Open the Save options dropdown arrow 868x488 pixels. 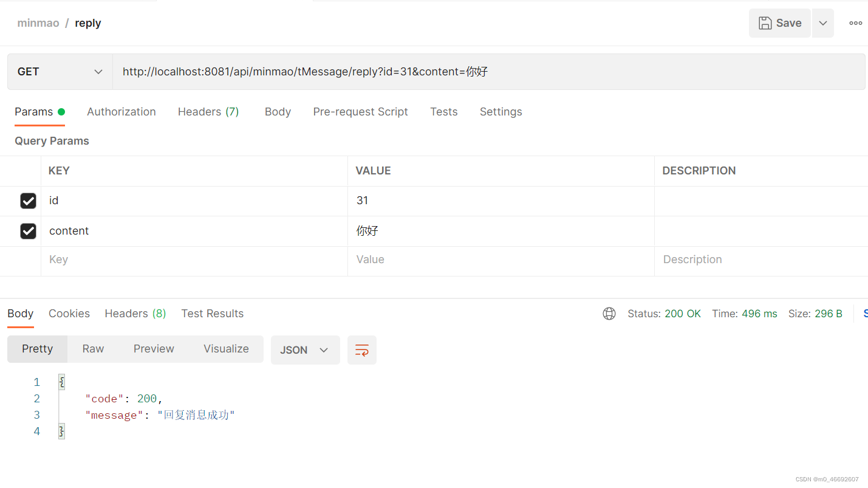823,23
